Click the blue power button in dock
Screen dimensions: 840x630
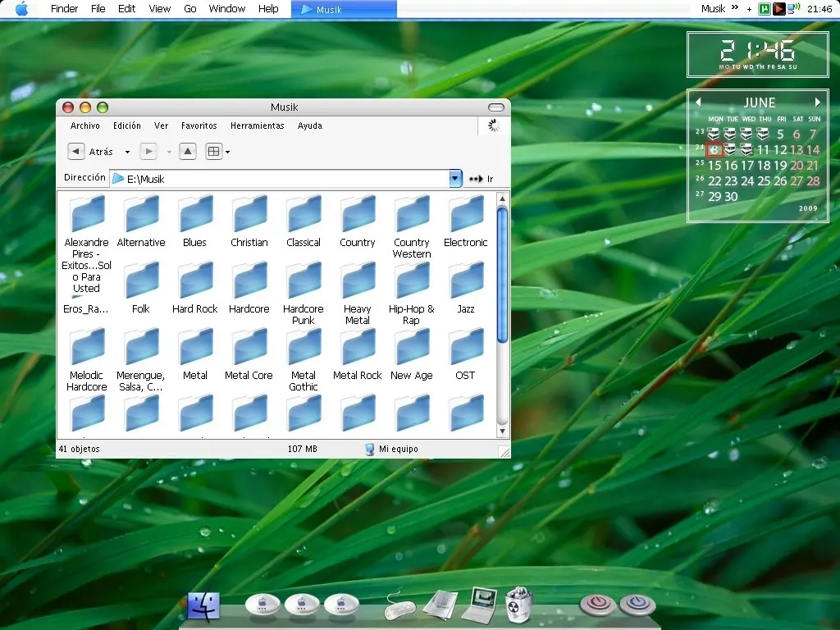637,605
